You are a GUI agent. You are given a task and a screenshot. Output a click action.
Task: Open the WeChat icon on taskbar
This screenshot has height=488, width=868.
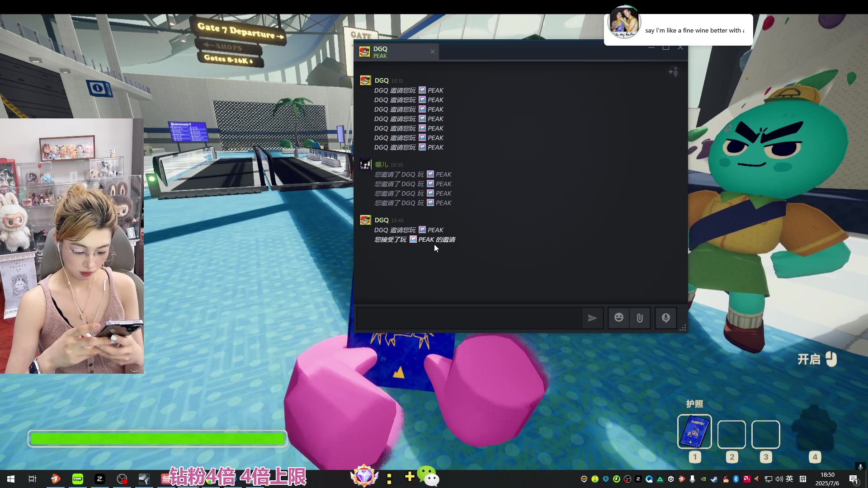428,476
